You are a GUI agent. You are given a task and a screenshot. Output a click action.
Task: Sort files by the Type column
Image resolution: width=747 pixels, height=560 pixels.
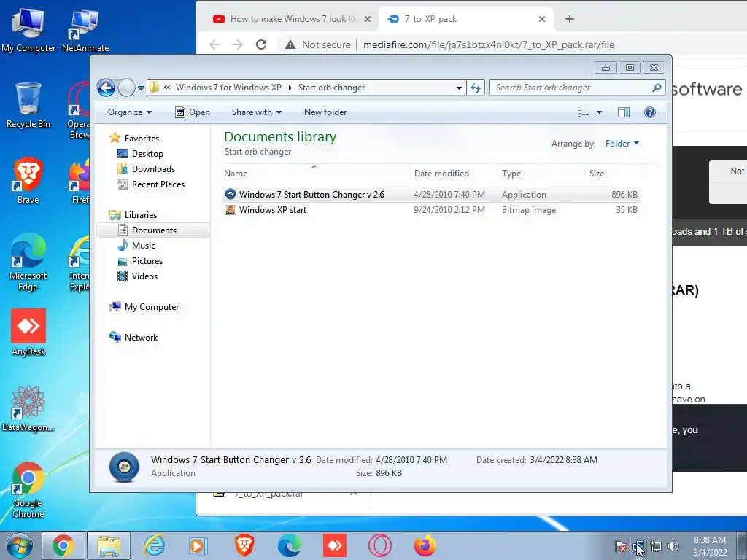coord(541,174)
